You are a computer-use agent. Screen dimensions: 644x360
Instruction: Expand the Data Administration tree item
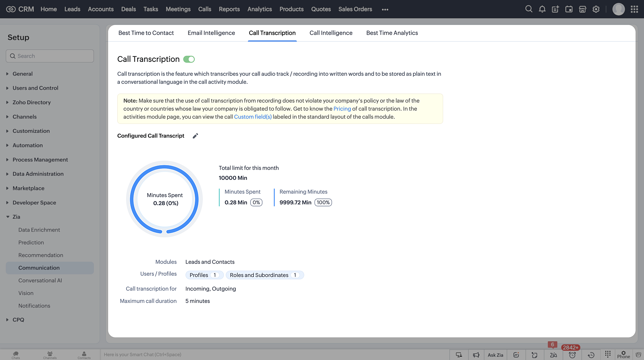(x=38, y=174)
